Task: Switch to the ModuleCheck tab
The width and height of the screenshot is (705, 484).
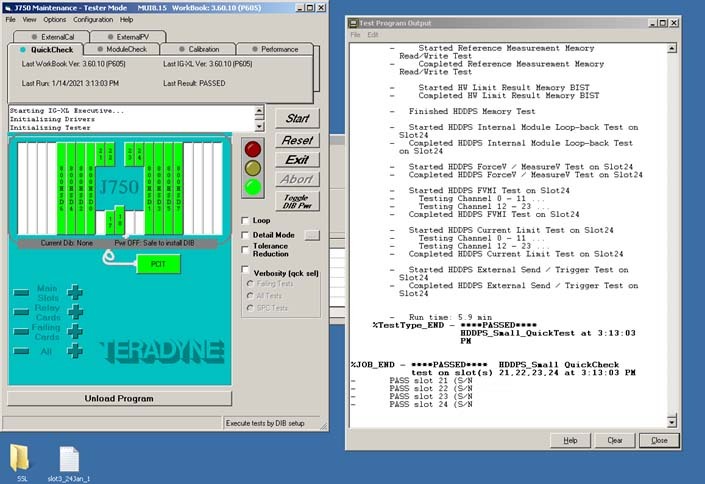Action: tap(126, 49)
